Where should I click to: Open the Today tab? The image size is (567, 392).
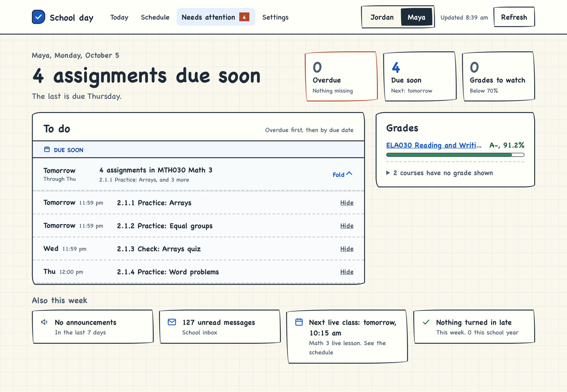[119, 17]
